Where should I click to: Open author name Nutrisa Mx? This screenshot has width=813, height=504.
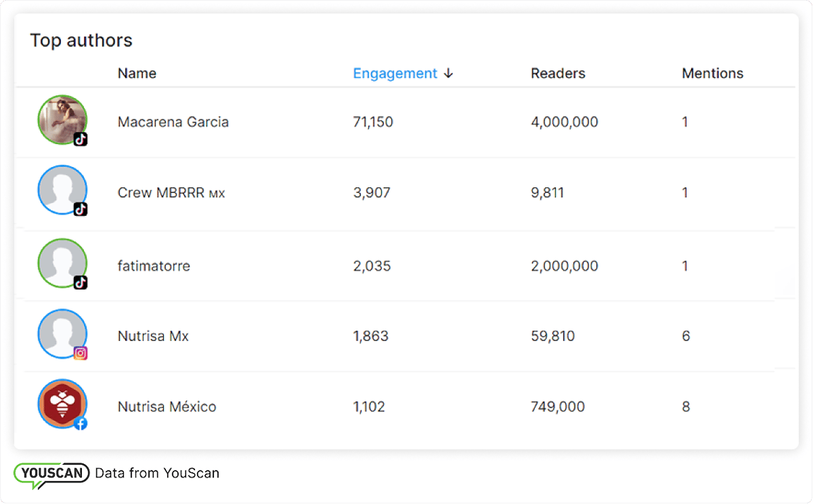click(153, 336)
